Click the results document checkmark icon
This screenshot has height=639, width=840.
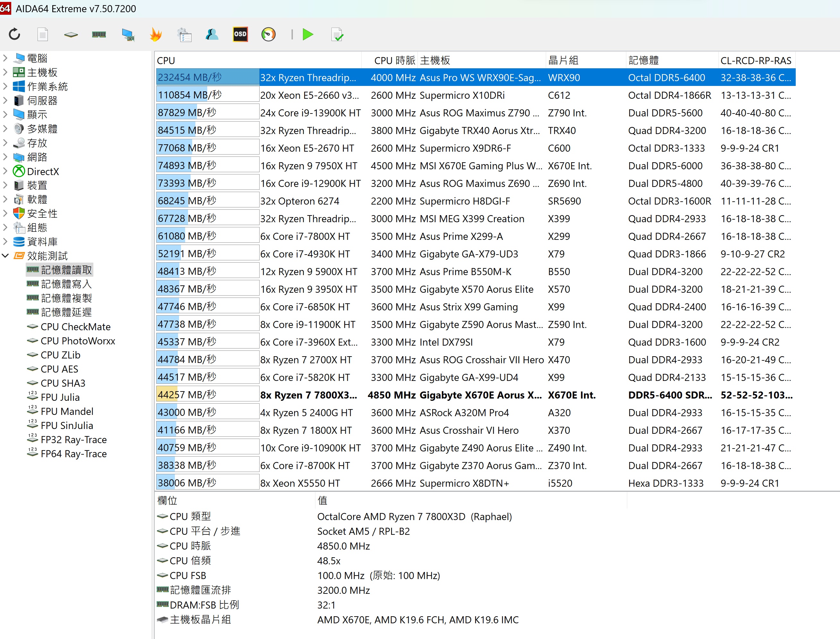point(337,35)
